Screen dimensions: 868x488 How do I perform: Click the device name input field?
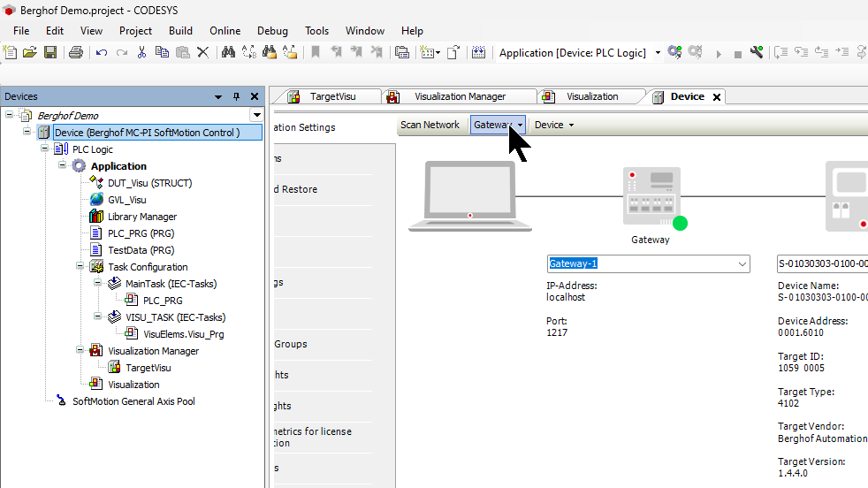(x=822, y=264)
